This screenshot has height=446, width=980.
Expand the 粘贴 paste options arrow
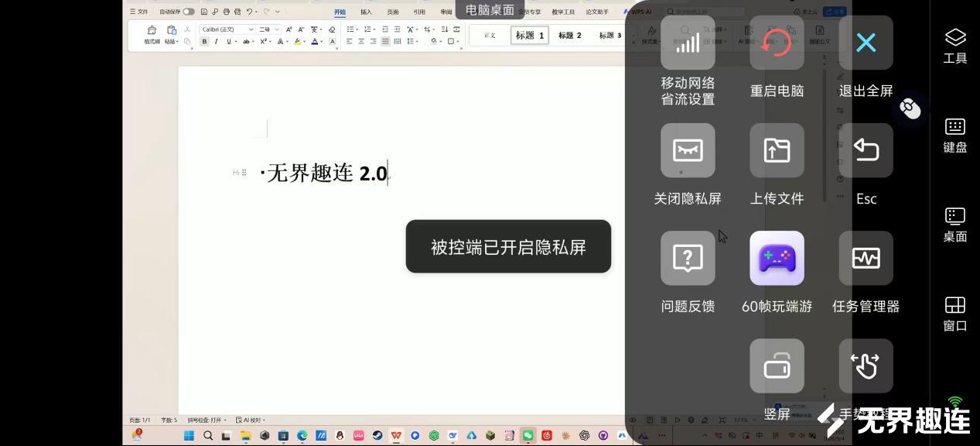[177, 42]
